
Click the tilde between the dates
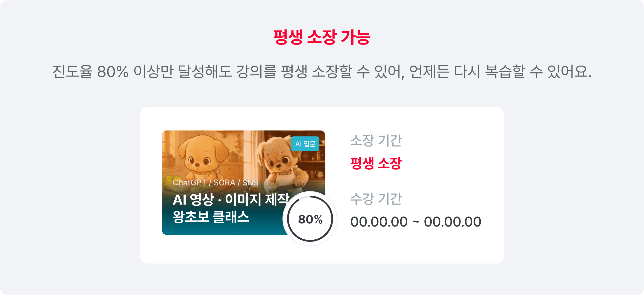pos(416,222)
